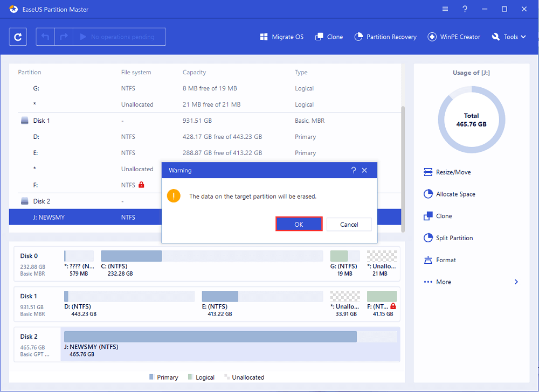The image size is (539, 392).
Task: Click the partition list vertical scrollbar
Action: tap(403, 162)
